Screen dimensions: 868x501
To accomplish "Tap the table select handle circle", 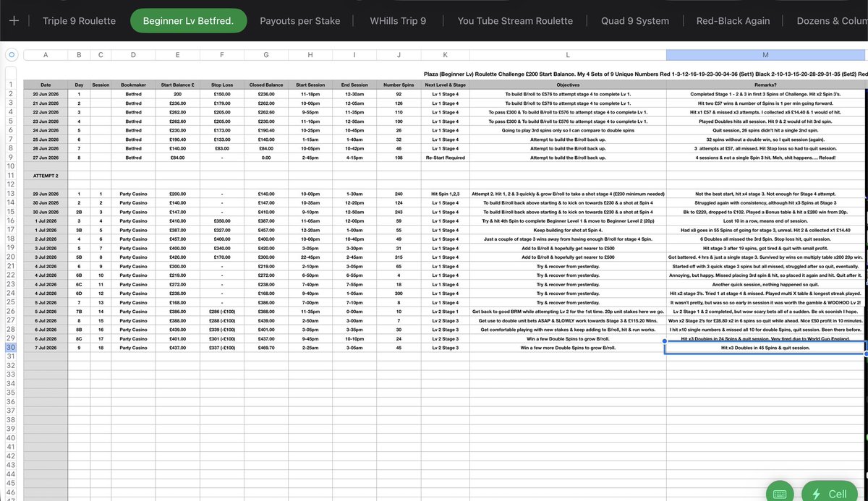I will tap(11, 55).
